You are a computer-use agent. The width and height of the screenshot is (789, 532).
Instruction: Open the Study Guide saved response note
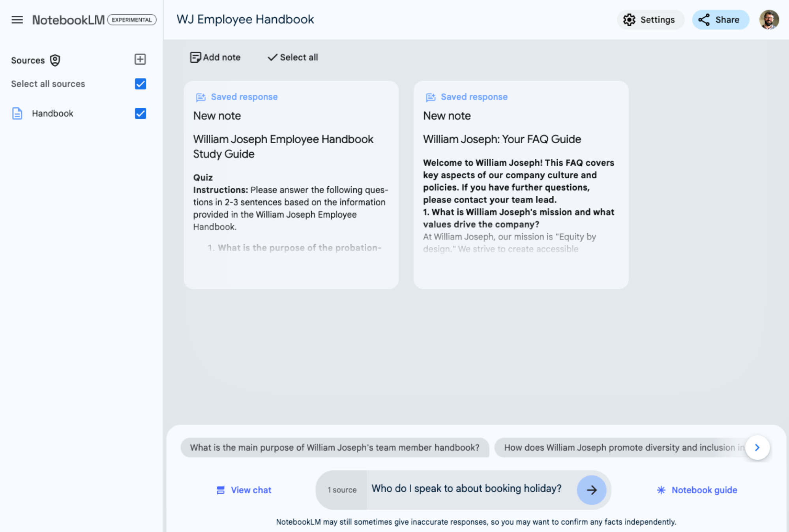(x=291, y=185)
